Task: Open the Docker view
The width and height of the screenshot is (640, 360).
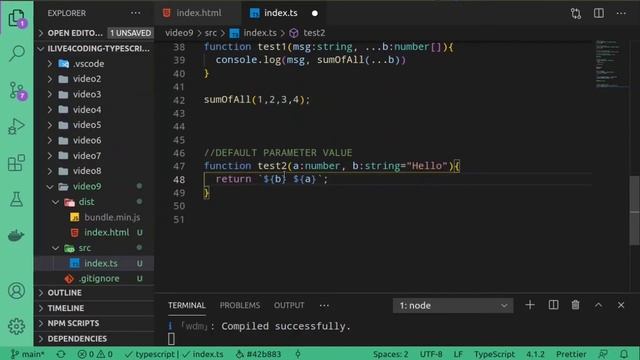Action: tap(16, 236)
